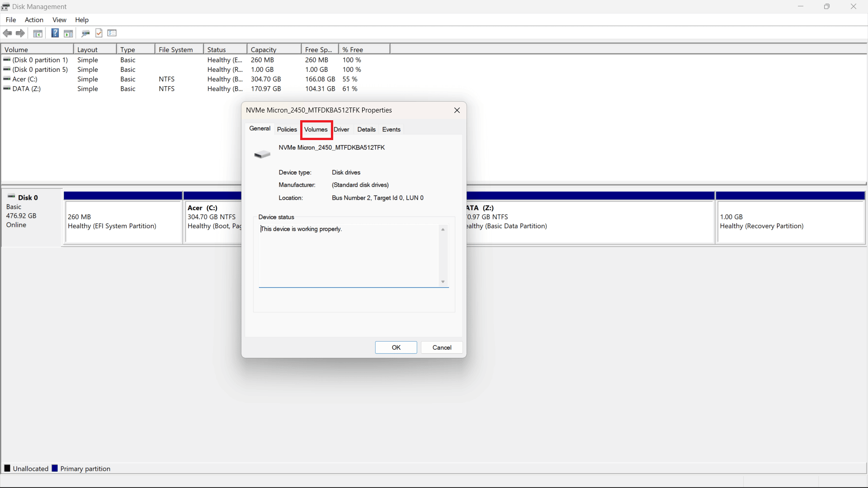Click Show/Hide Action Pane toolbar icon

[68, 33]
